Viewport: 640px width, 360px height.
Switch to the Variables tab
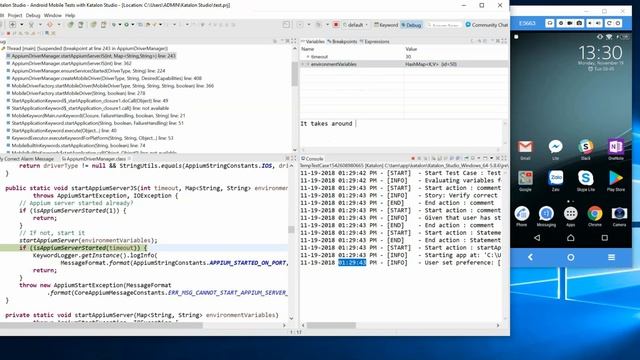tap(313, 42)
